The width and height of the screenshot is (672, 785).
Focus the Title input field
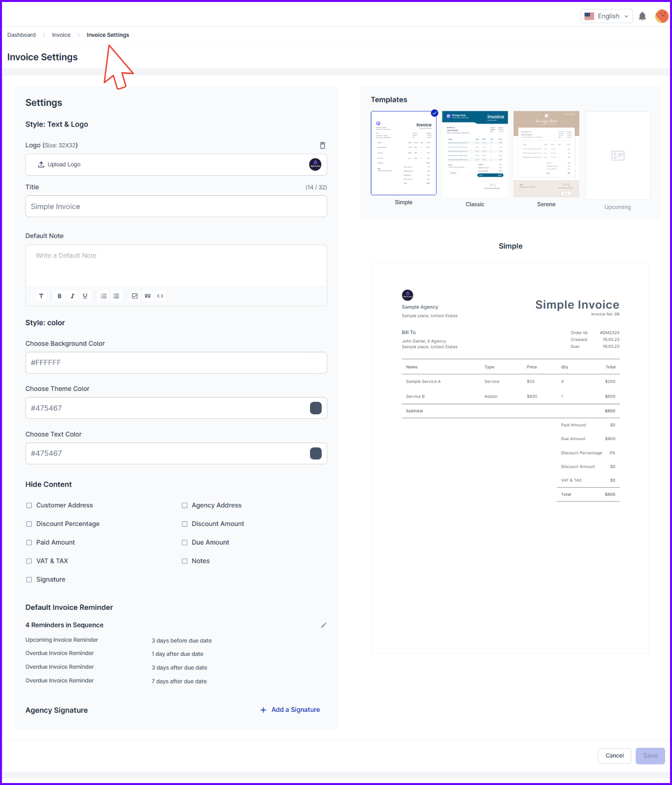click(x=176, y=207)
